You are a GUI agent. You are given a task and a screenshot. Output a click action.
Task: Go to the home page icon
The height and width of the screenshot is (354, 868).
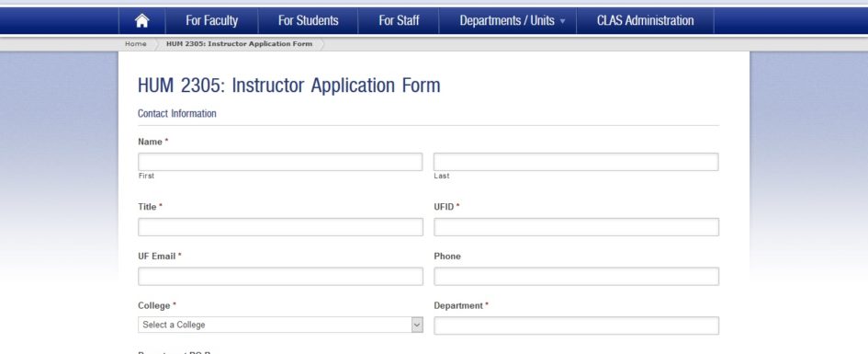142,21
